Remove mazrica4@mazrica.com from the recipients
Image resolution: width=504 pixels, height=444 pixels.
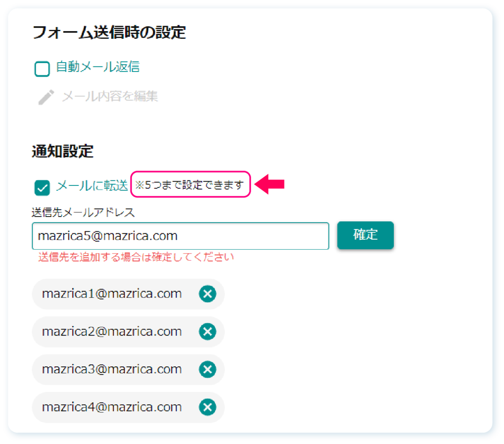point(207,407)
